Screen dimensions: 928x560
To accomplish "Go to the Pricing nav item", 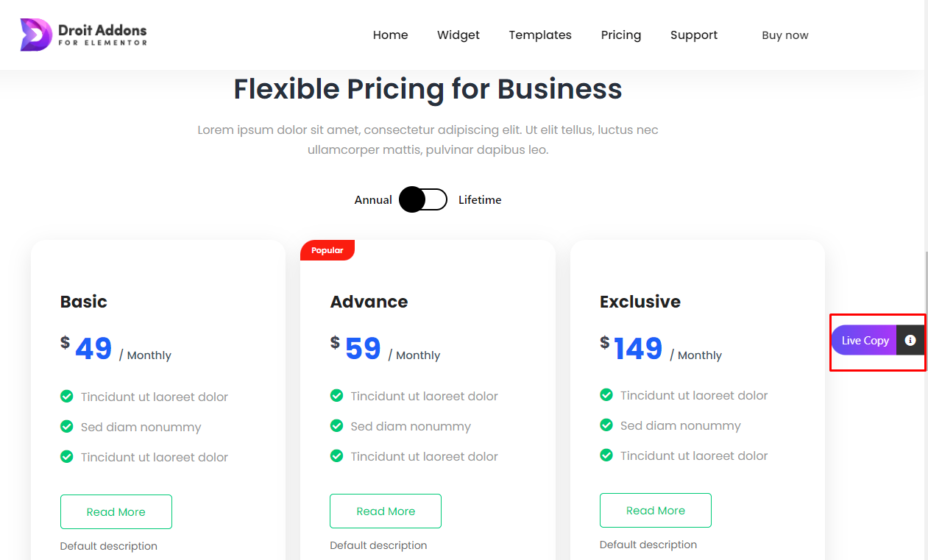I will [621, 35].
